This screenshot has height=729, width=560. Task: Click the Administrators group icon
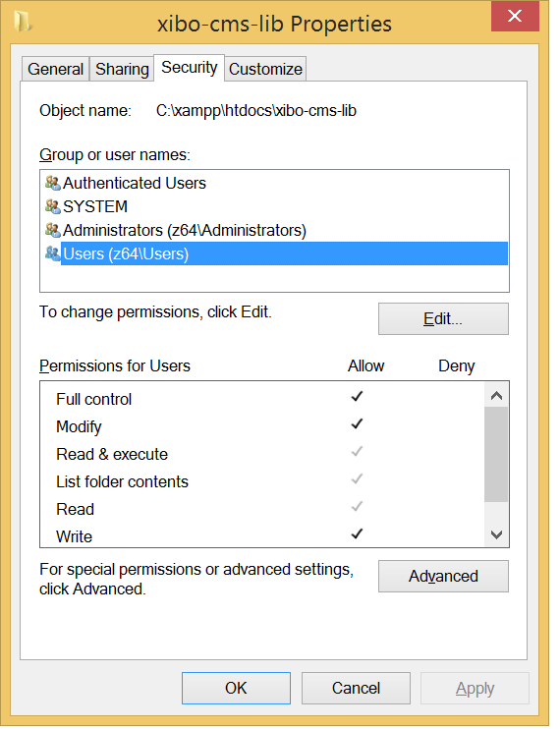coord(52,230)
